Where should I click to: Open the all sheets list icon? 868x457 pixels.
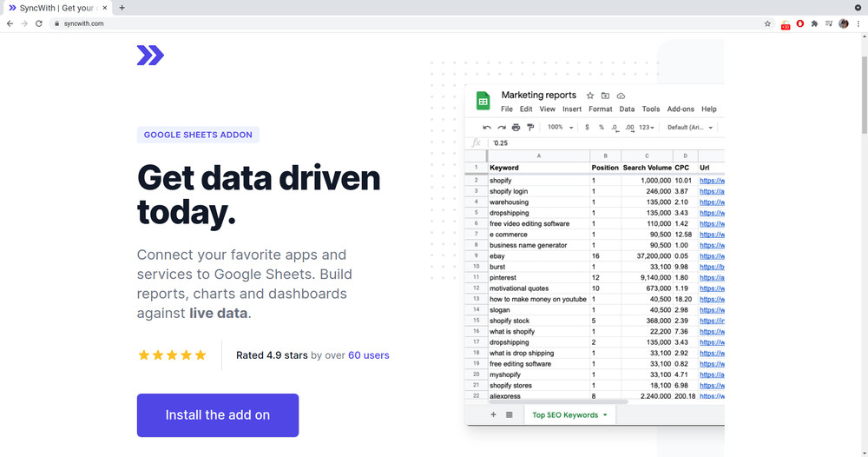[x=510, y=414]
